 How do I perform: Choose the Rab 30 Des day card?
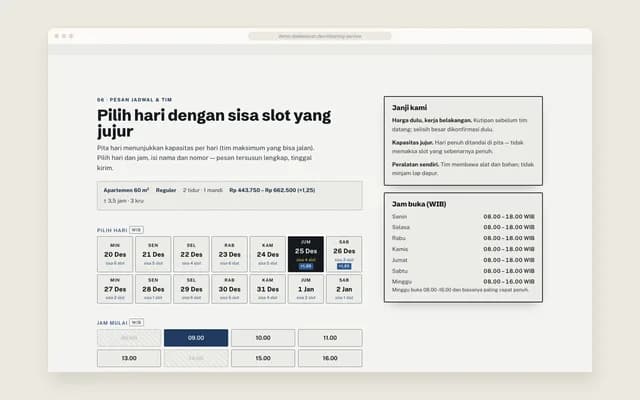pyautogui.click(x=229, y=289)
